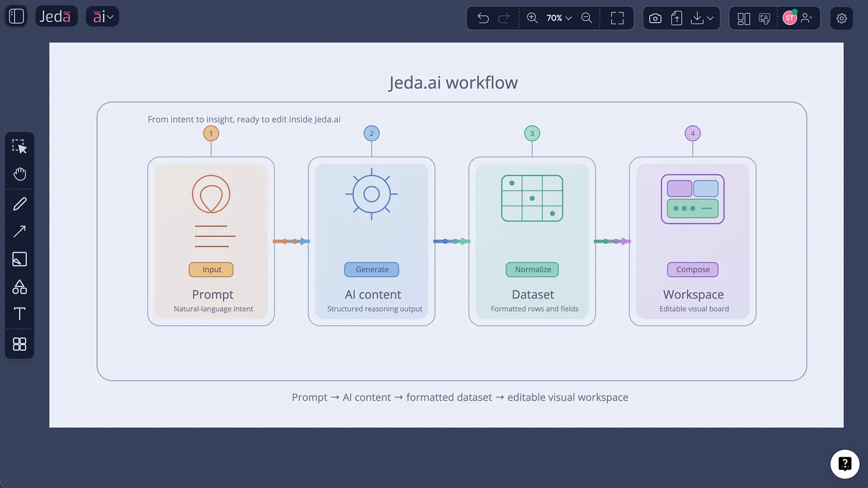868x488 pixels.
Task: Open the Image insert tool
Action: 19,259
